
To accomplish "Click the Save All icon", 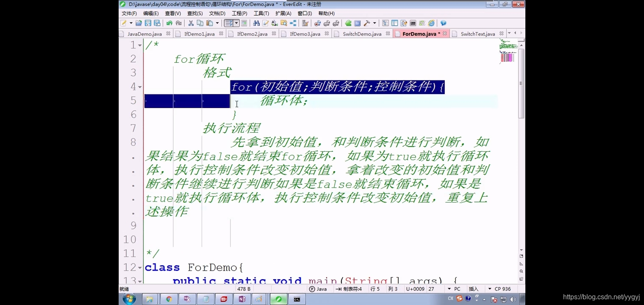I will pos(157,23).
